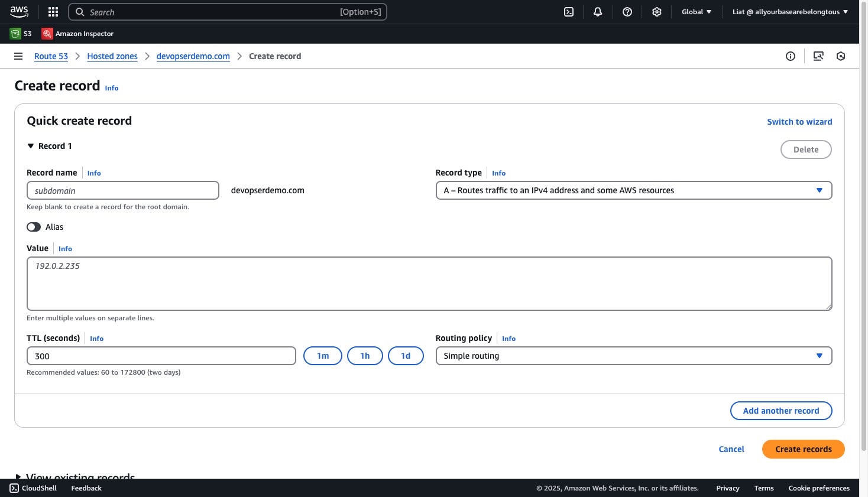Open the services grid menu icon

click(53, 12)
